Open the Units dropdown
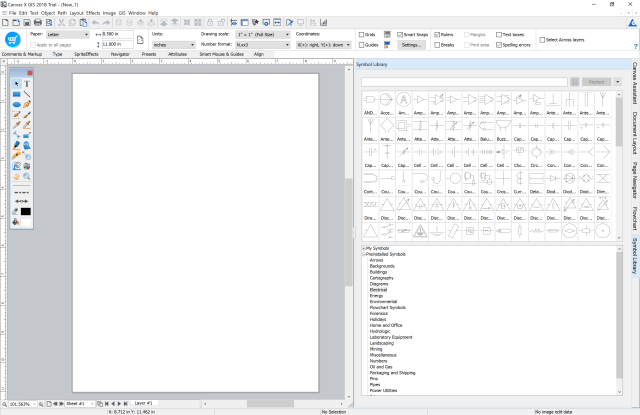Screen dimensions: 640x415 (173, 45)
